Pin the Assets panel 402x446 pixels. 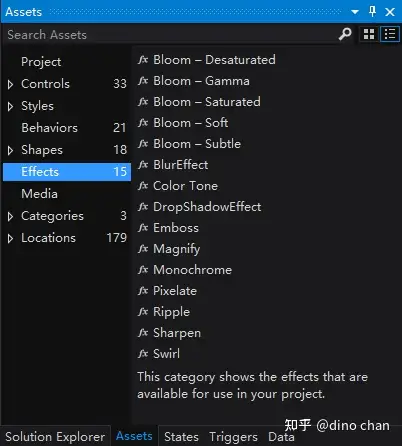pos(373,12)
